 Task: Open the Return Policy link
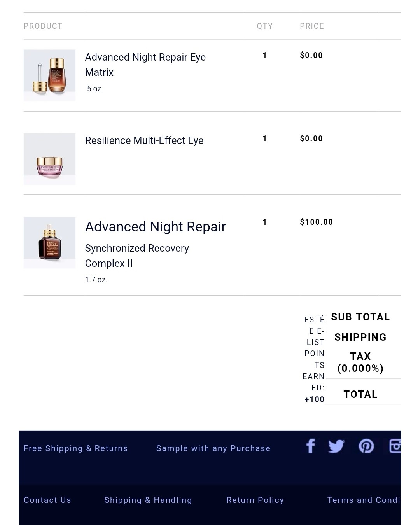[x=255, y=500]
